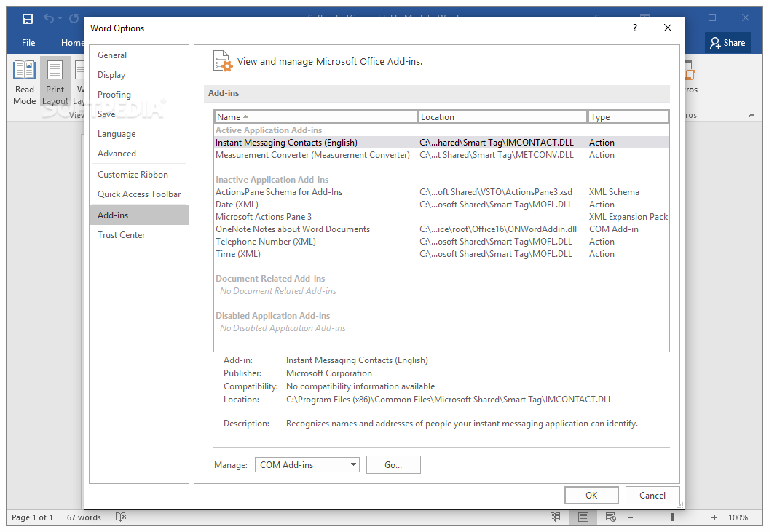Open the Customize Ribbon category
769x532 pixels.
tap(139, 175)
